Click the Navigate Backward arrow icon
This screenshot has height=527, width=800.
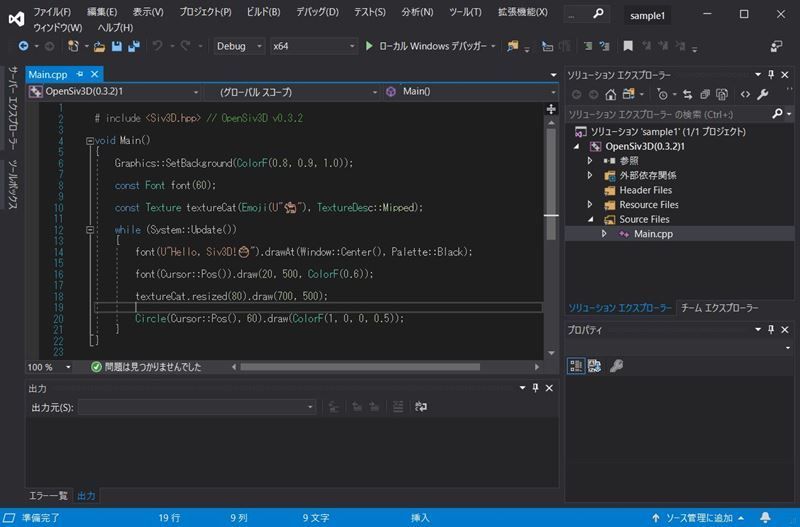pos(23,46)
